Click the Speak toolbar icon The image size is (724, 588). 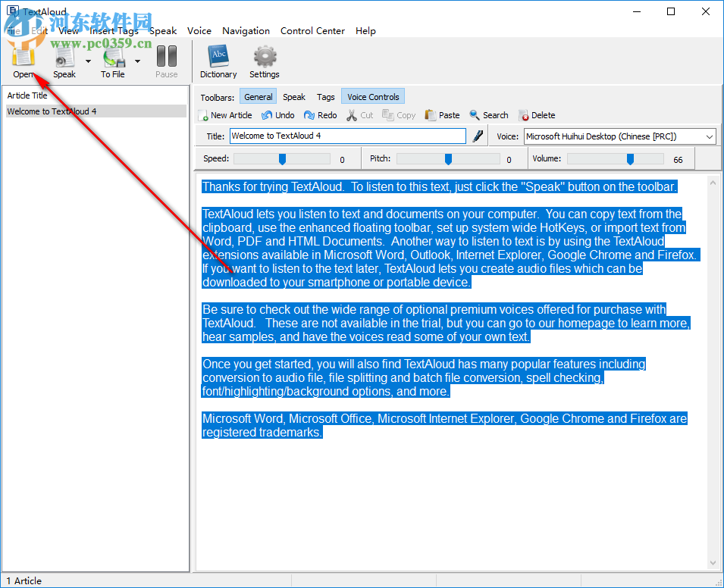click(x=64, y=57)
